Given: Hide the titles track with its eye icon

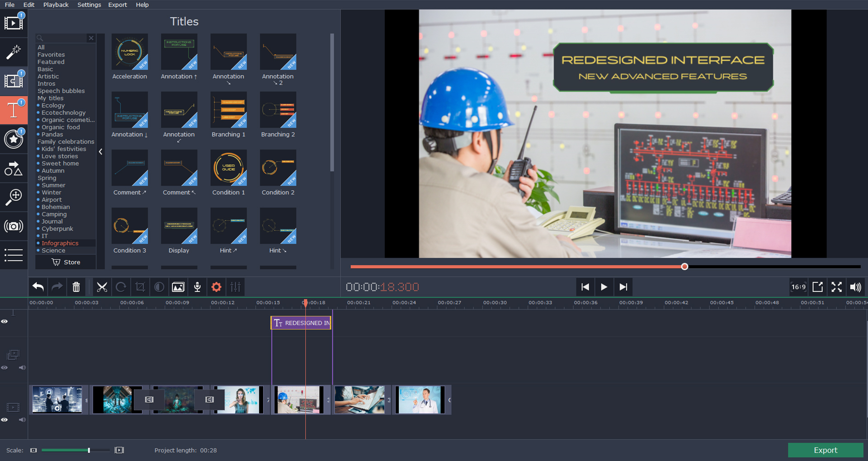Looking at the screenshot, I should tap(5, 321).
